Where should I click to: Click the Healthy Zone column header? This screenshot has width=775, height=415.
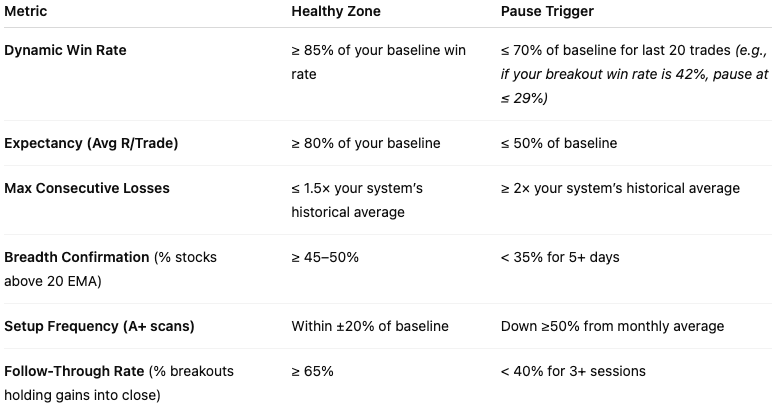tap(336, 11)
